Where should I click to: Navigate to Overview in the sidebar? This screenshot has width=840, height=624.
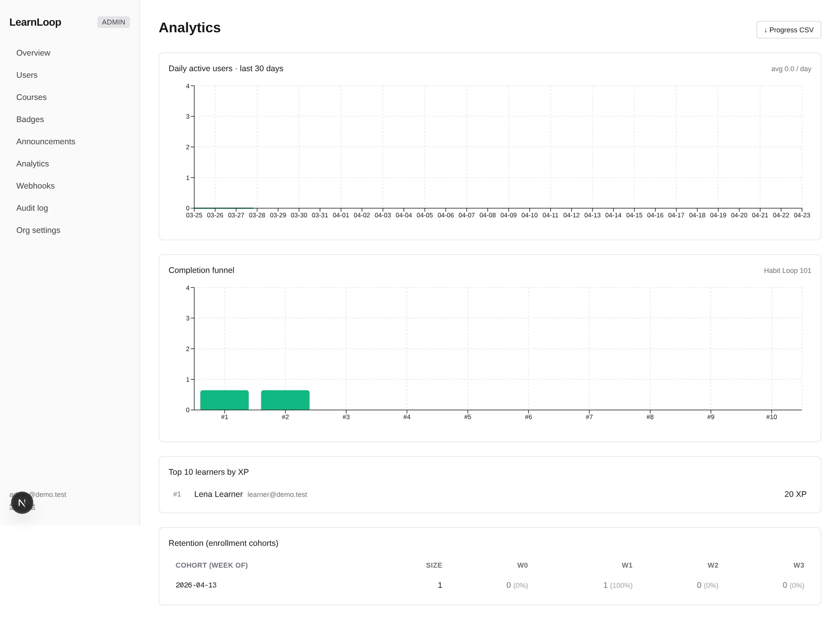click(x=33, y=53)
